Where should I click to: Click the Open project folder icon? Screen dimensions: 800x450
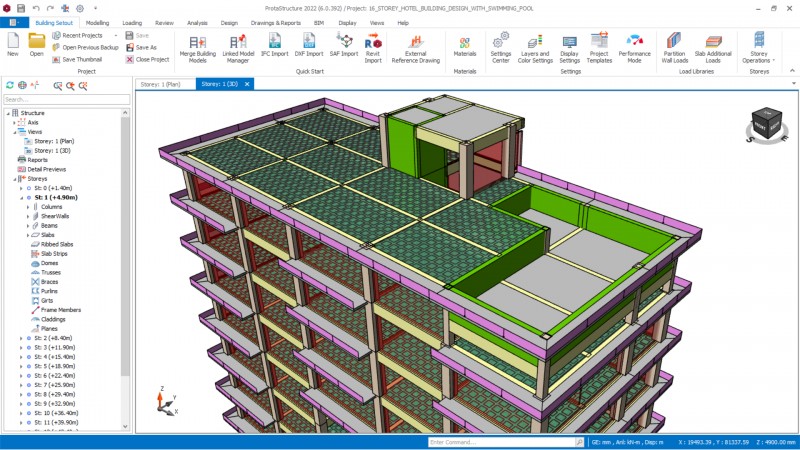click(x=36, y=44)
